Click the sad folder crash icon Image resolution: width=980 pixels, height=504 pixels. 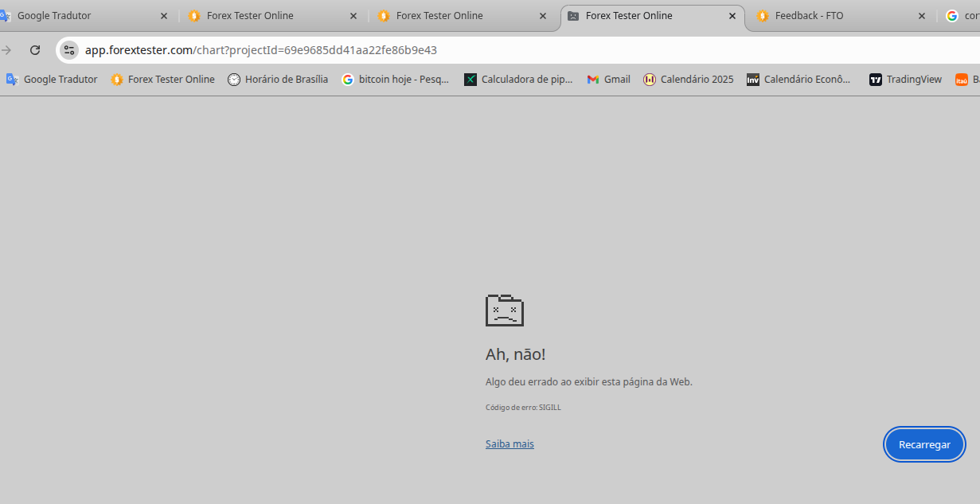pos(505,310)
